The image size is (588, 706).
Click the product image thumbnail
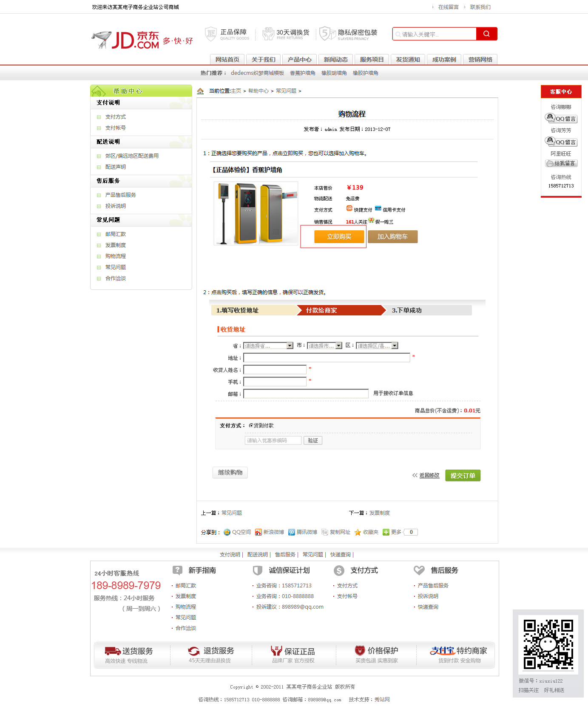pos(256,213)
